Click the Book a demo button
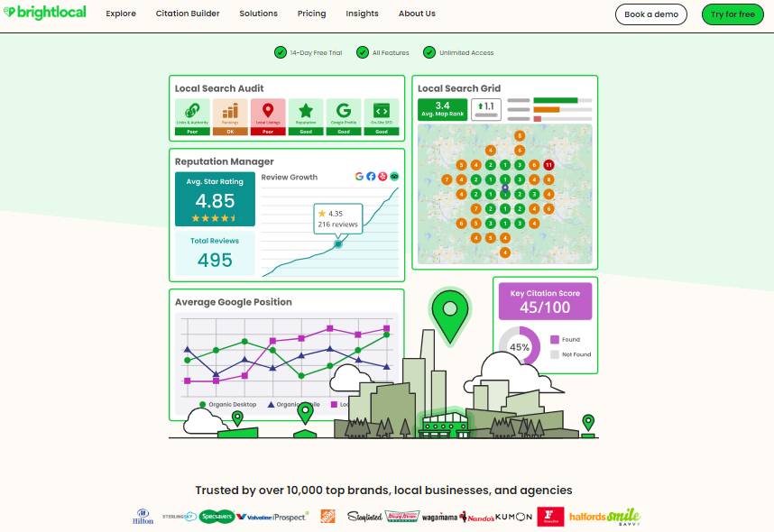Screen dimensions: 774x532 tap(650, 14)
